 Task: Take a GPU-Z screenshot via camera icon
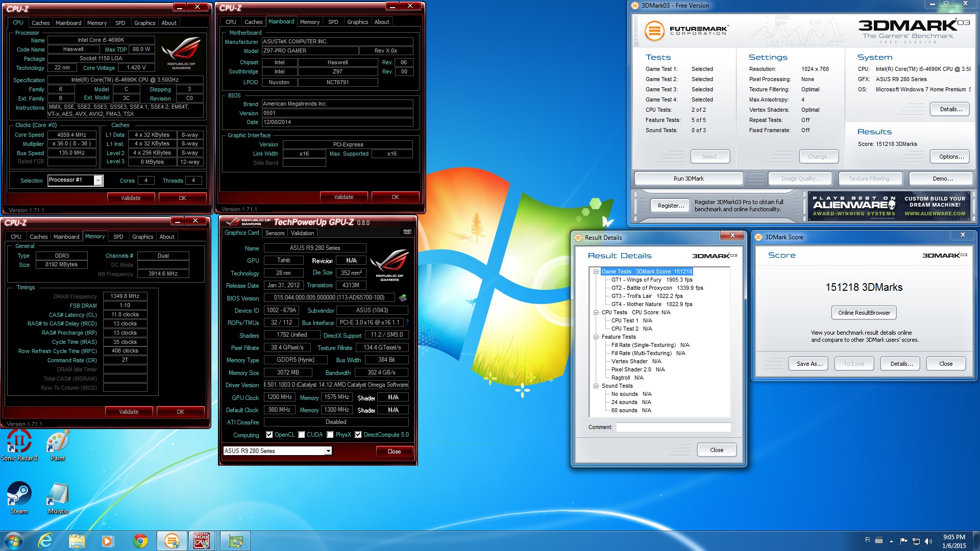click(407, 232)
